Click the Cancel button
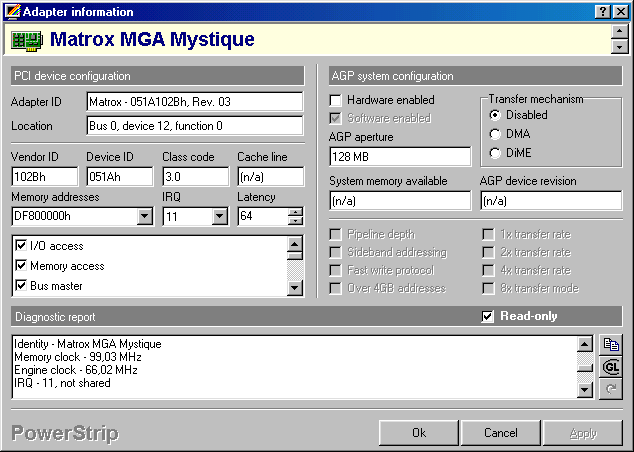Image resolution: width=634 pixels, height=452 pixels. pyautogui.click(x=501, y=433)
